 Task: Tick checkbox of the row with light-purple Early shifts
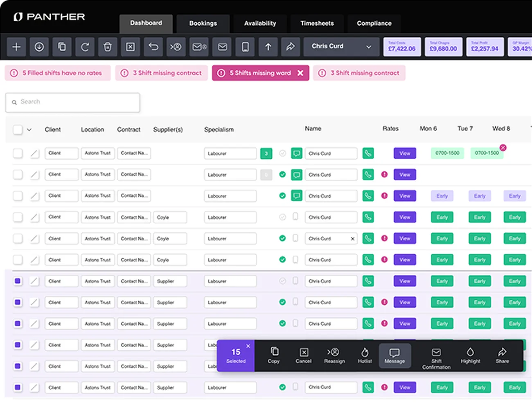[18, 196]
